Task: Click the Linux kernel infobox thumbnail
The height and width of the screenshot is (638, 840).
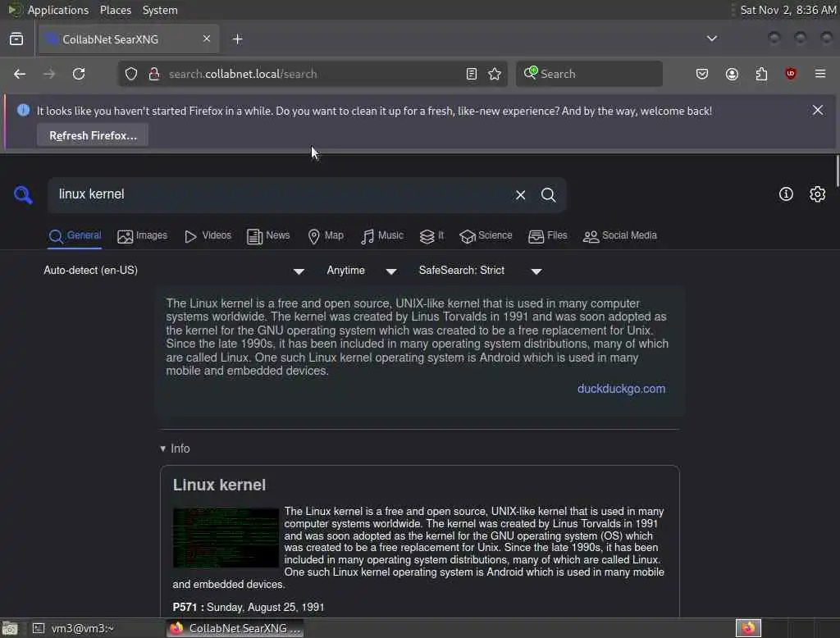Action: (226, 537)
